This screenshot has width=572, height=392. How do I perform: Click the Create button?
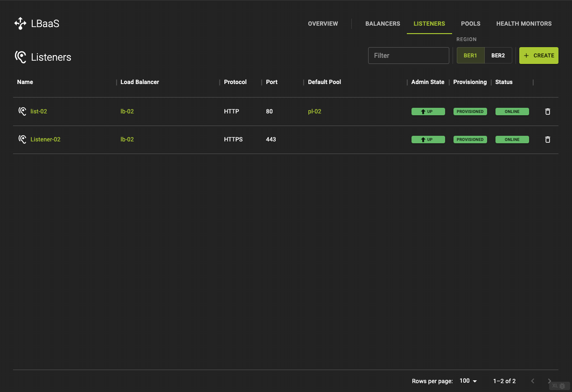point(539,56)
